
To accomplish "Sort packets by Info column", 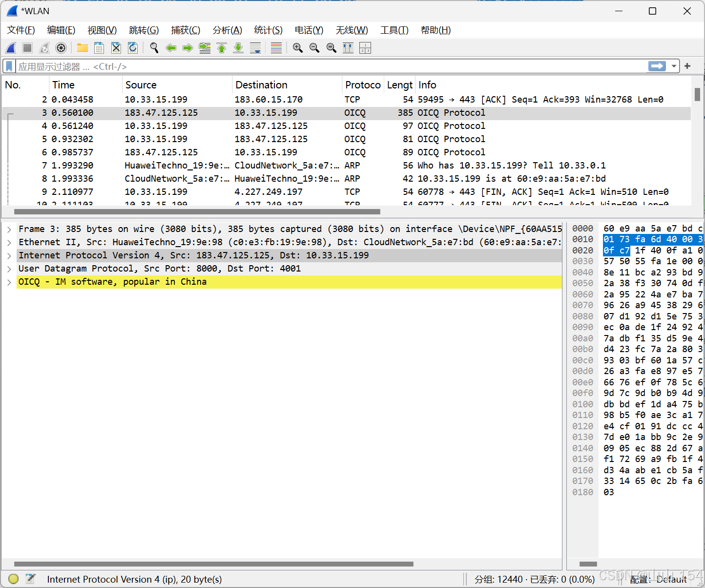I will click(553, 85).
